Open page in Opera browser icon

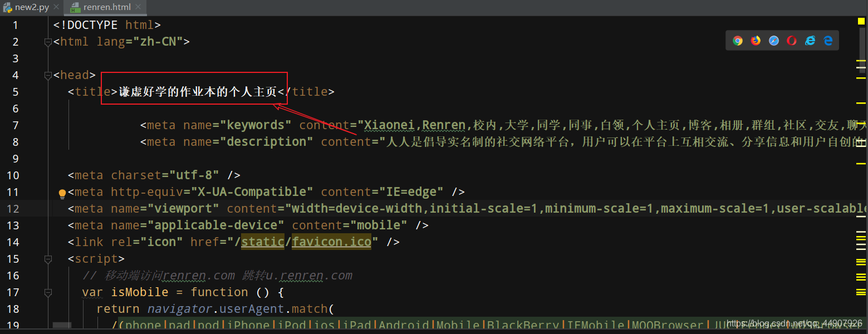point(792,41)
